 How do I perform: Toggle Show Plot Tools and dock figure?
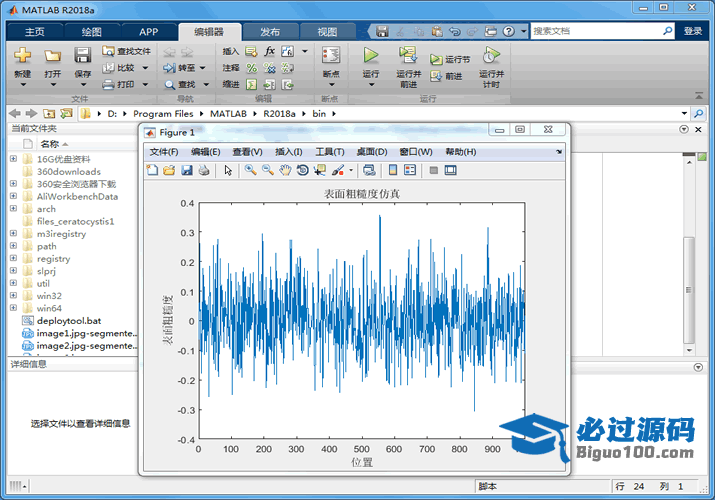(x=450, y=170)
